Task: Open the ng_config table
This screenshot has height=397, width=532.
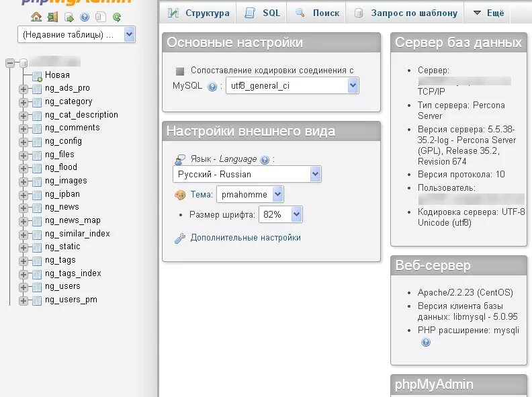Action: [x=63, y=141]
